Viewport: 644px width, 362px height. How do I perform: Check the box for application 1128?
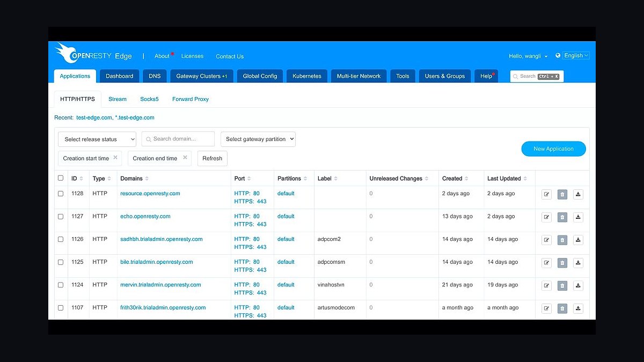pos(61,194)
